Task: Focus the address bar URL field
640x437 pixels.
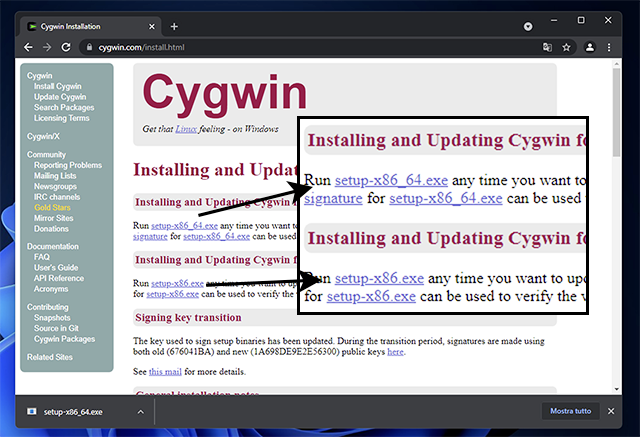Action: coord(300,47)
